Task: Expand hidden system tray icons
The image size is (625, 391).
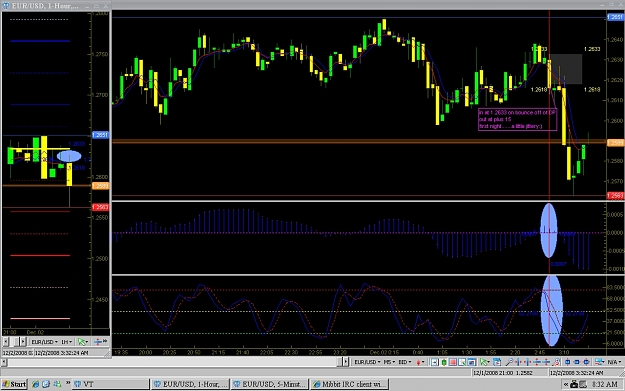Action: [566, 385]
